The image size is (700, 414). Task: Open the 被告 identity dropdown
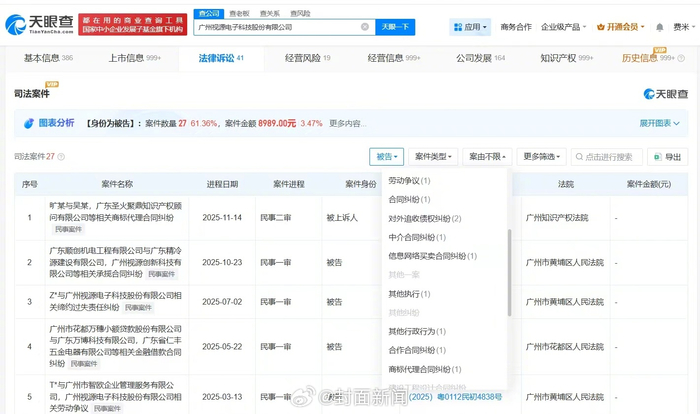coord(387,157)
